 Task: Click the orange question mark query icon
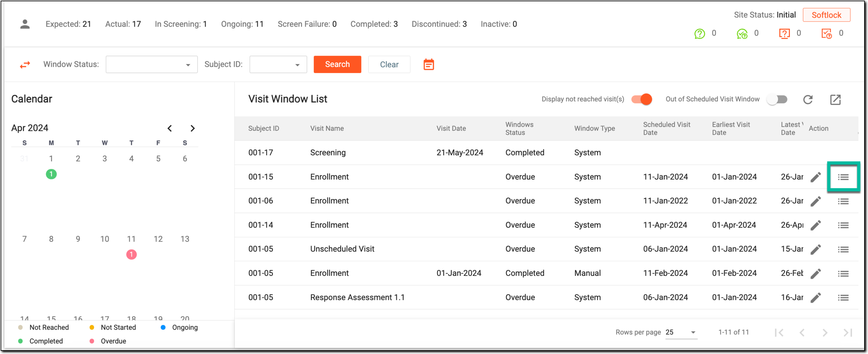click(784, 34)
